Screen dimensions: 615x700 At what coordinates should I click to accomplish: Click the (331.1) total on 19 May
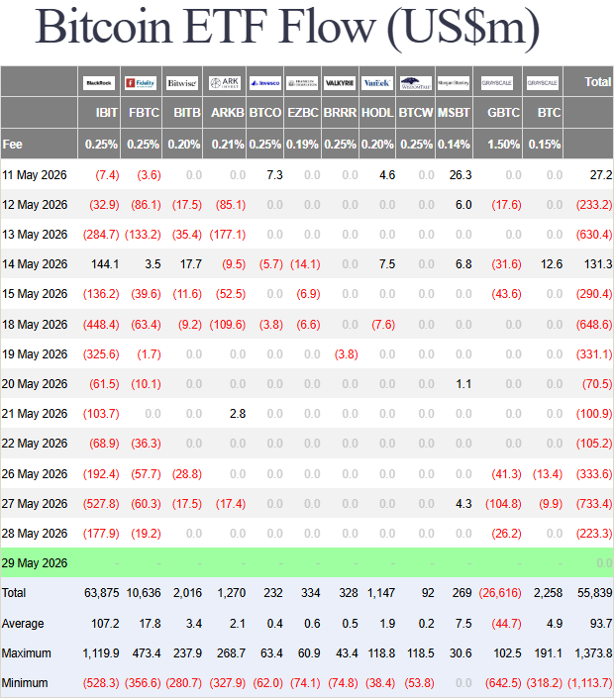point(594,354)
